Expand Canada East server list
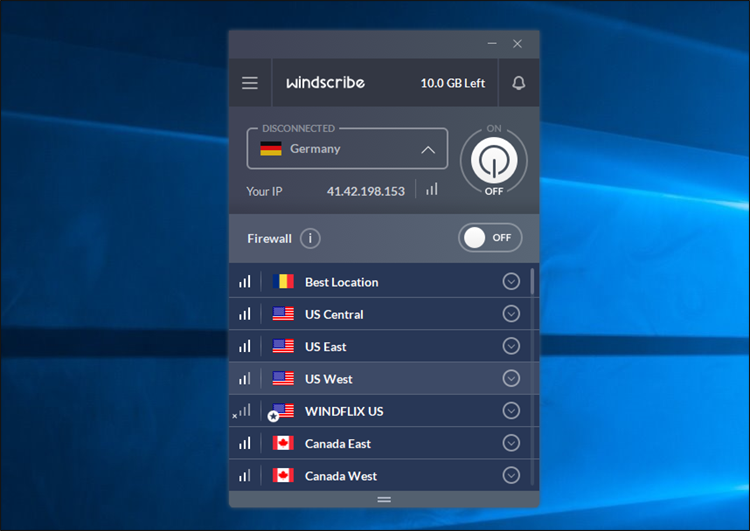Image resolution: width=750 pixels, height=531 pixels. coord(511,443)
